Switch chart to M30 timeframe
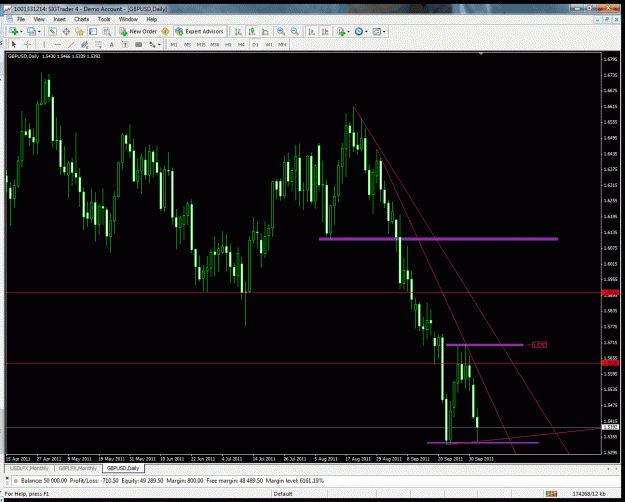Screen dimensions: 625x502 pyautogui.click(x=214, y=45)
